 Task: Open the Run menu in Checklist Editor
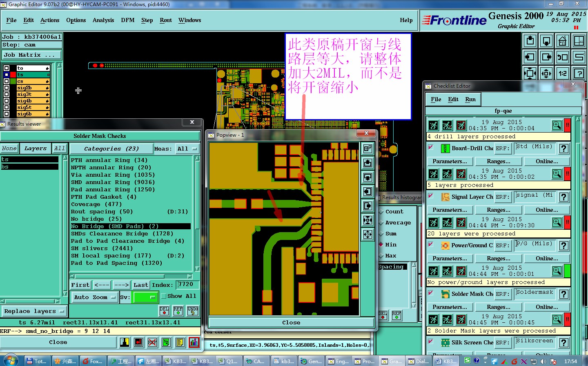pyautogui.click(x=470, y=99)
